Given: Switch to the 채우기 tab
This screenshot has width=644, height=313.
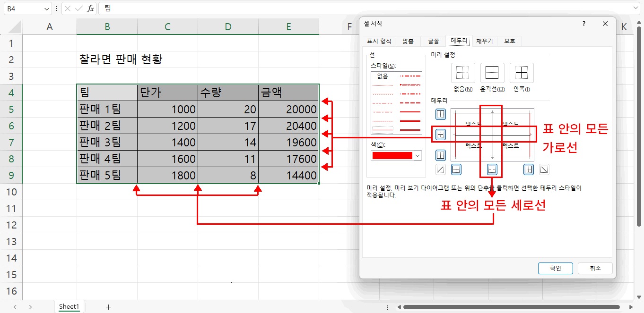Looking at the screenshot, I should tap(485, 41).
